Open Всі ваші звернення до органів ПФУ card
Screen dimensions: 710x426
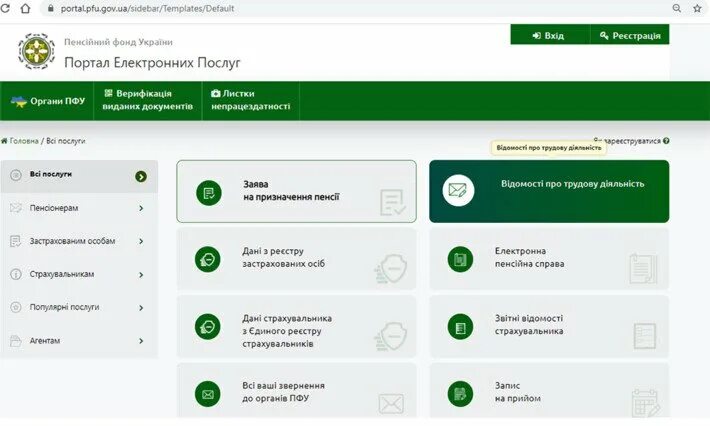pyautogui.click(x=297, y=390)
